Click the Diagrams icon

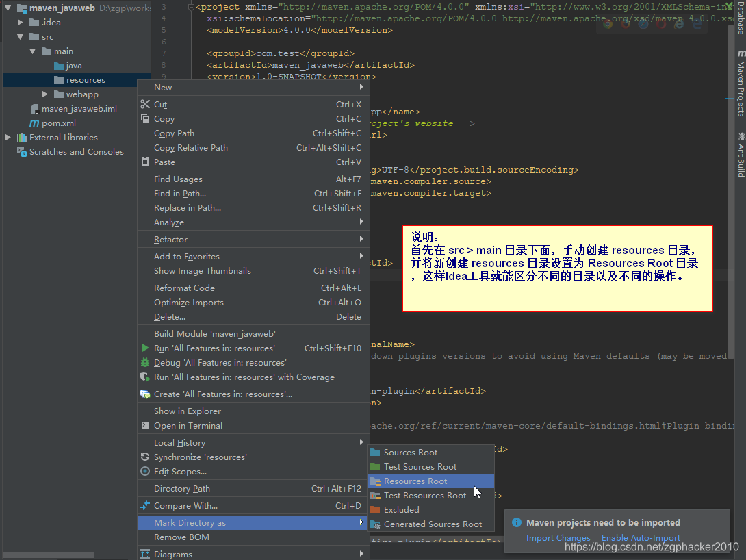point(145,554)
